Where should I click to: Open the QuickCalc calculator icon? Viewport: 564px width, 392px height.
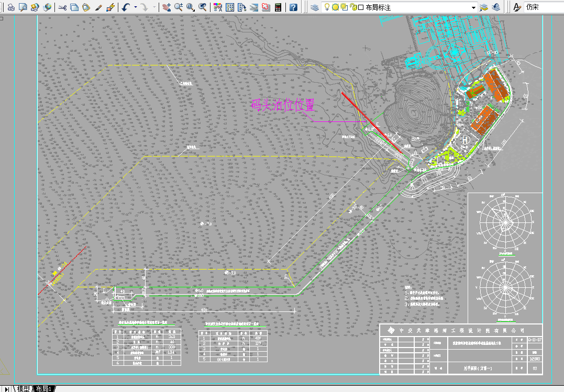click(278, 7)
